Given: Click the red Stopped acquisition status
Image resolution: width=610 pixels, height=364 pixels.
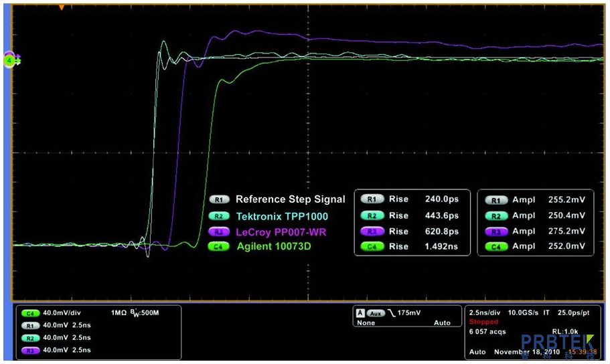Looking at the screenshot, I should [x=483, y=322].
